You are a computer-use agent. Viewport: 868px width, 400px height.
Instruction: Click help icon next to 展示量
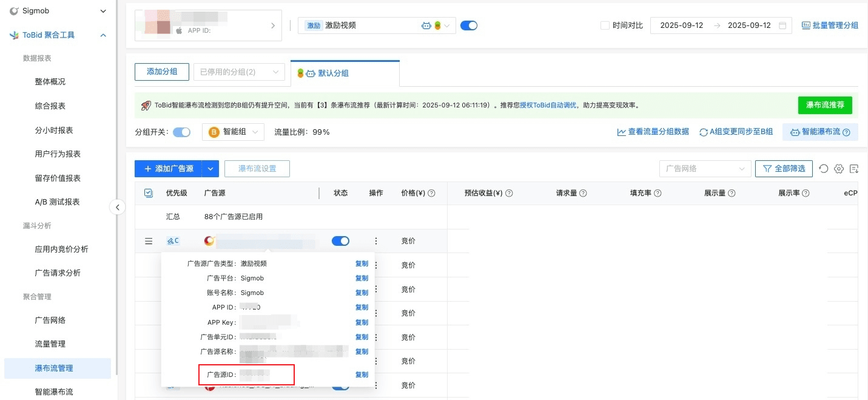click(732, 193)
